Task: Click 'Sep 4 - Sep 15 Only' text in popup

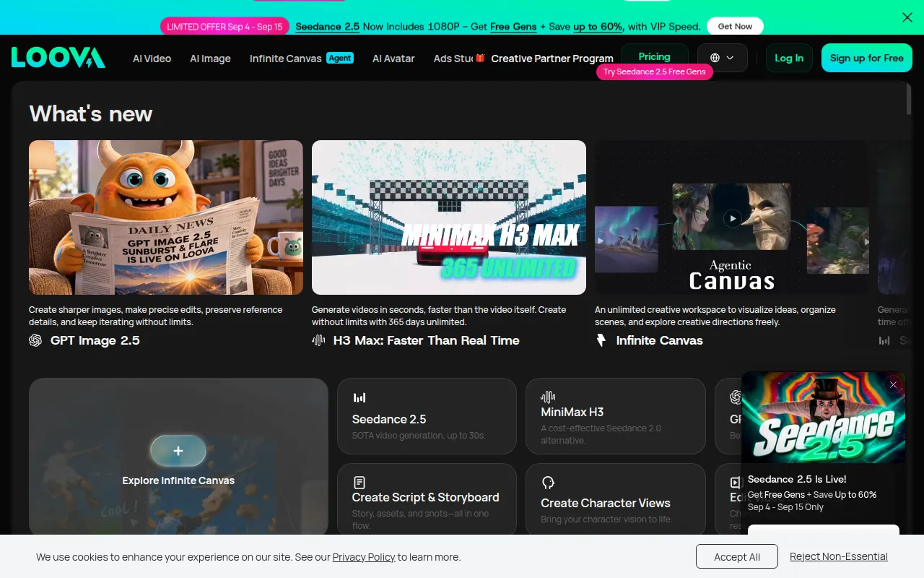Action: tap(785, 507)
